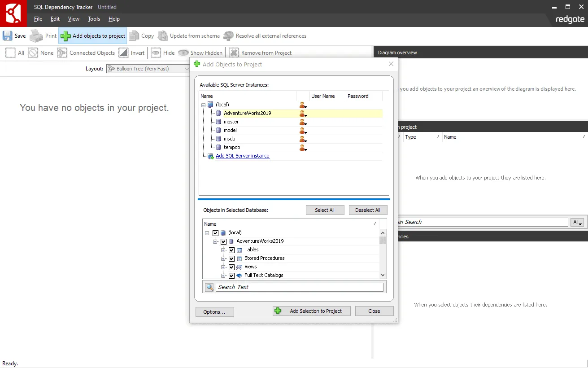Click the Add objects to project toolbar button
Image resolution: width=588 pixels, height=368 pixels.
pos(93,36)
